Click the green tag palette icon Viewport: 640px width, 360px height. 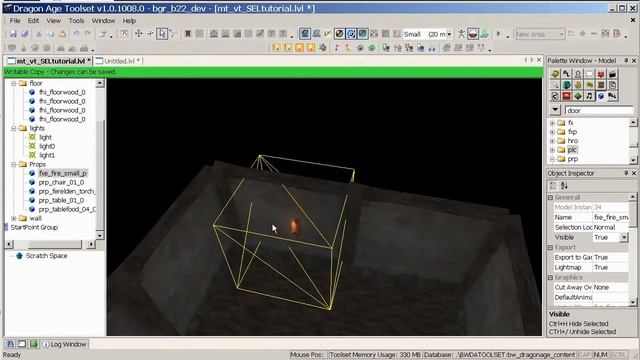(555, 74)
